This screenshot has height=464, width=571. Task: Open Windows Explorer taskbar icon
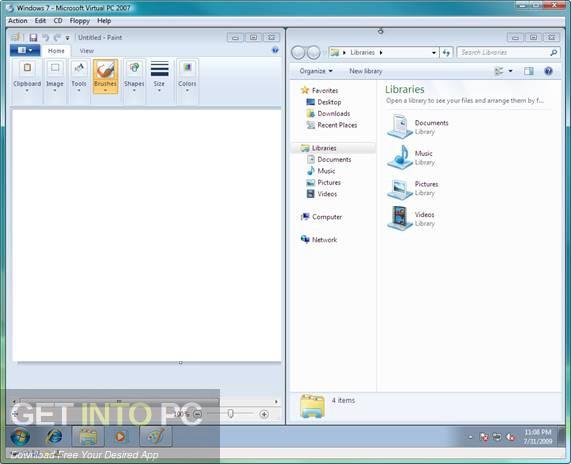tap(88, 436)
